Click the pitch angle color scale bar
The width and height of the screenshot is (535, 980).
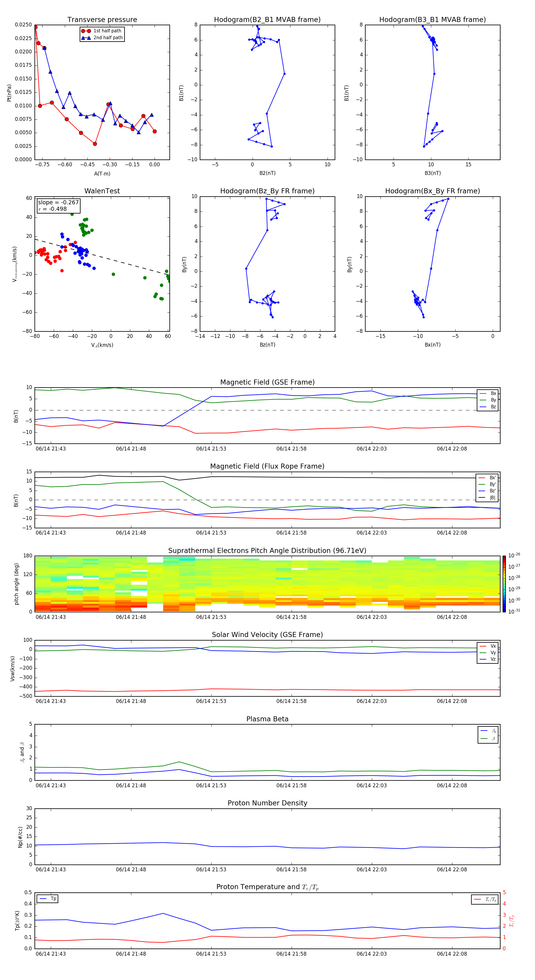coord(504,584)
